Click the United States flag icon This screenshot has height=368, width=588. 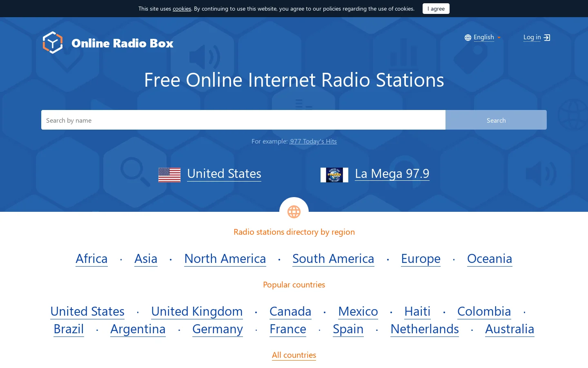pos(169,175)
